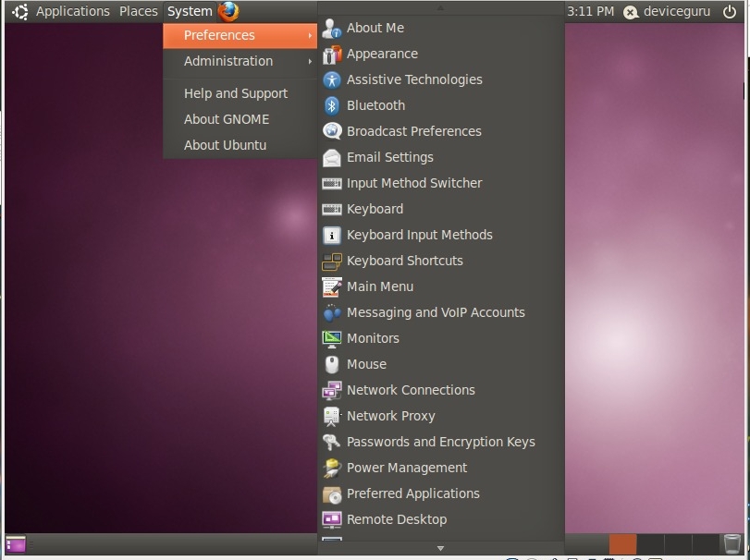
Task: Click the Remote Desktop icon
Action: (x=331, y=520)
